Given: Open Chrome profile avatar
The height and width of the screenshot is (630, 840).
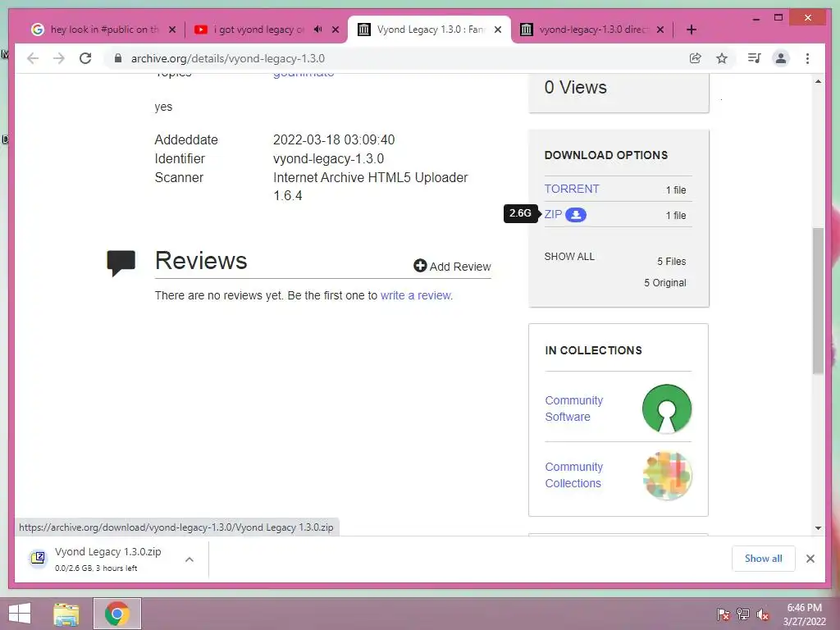Looking at the screenshot, I should point(781,58).
